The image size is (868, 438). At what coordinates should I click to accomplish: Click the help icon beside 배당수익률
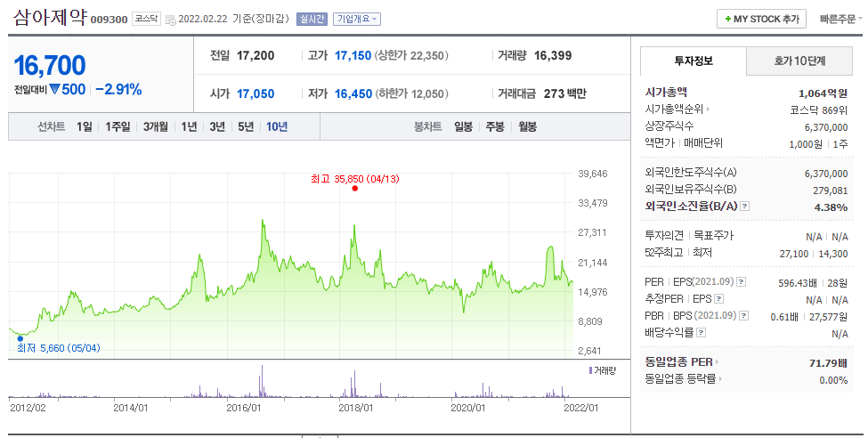coord(701,333)
